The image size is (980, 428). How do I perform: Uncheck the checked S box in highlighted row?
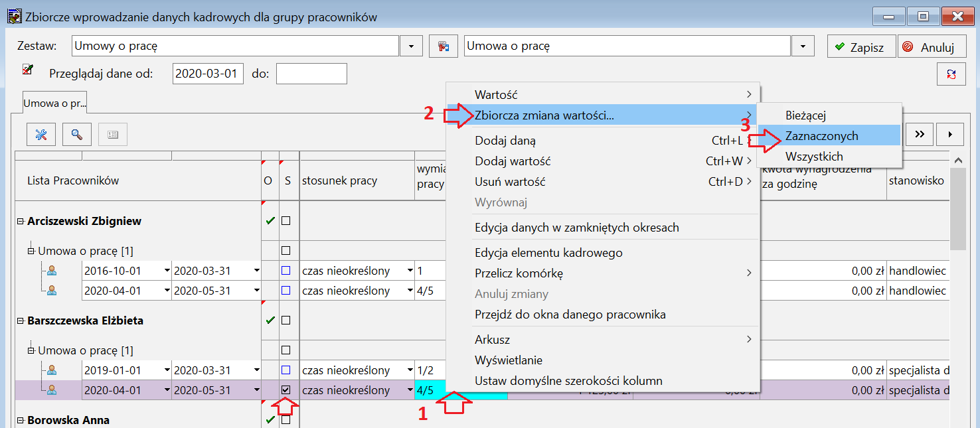(286, 390)
